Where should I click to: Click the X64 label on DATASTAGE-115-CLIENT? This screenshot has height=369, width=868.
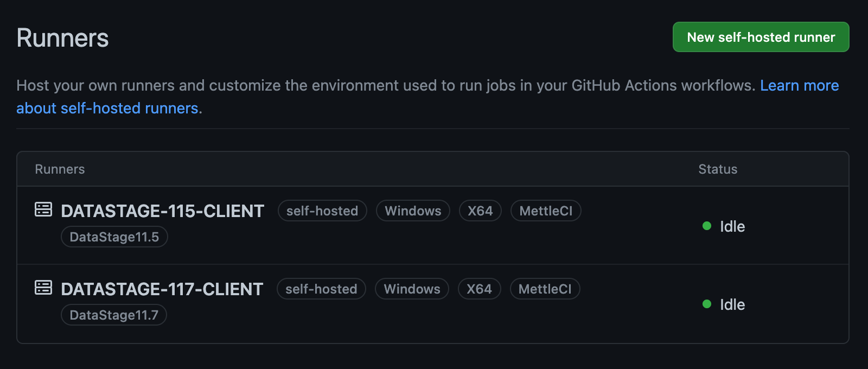[x=480, y=211]
